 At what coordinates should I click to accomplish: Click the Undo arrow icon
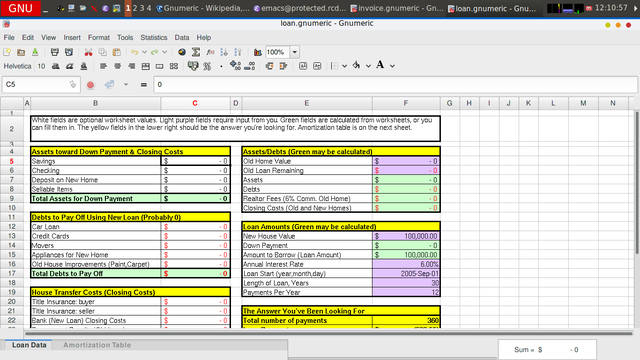134,52
